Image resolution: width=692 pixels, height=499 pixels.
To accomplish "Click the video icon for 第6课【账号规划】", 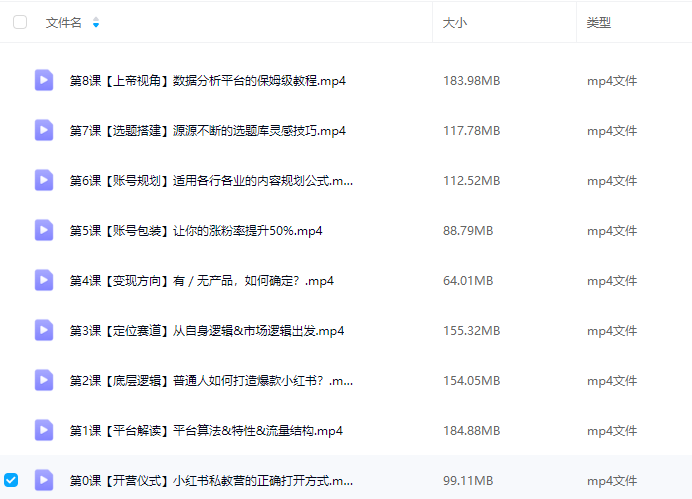I will point(44,180).
